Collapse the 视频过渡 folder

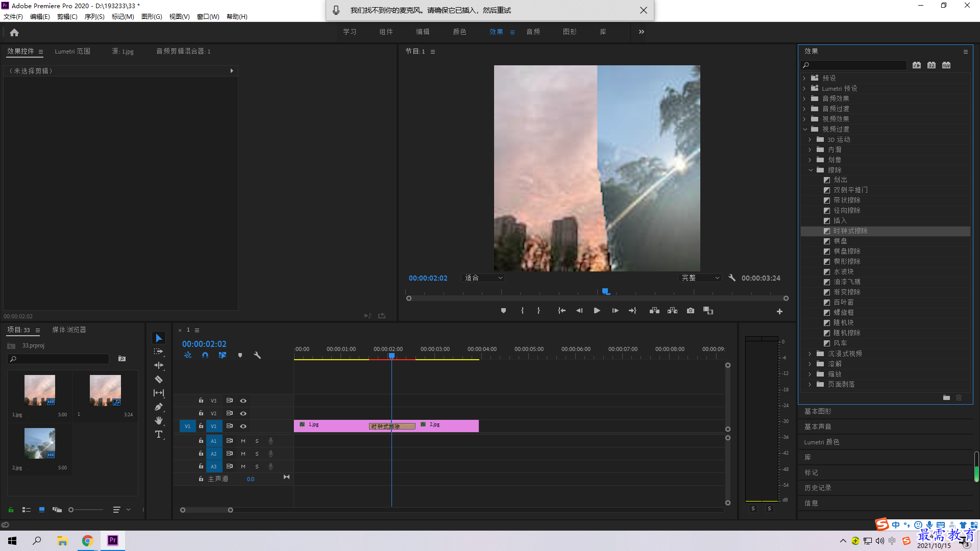point(805,129)
